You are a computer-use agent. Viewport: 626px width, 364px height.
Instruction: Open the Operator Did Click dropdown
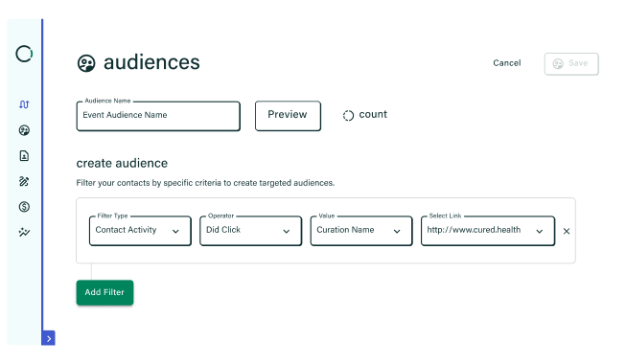tap(251, 231)
